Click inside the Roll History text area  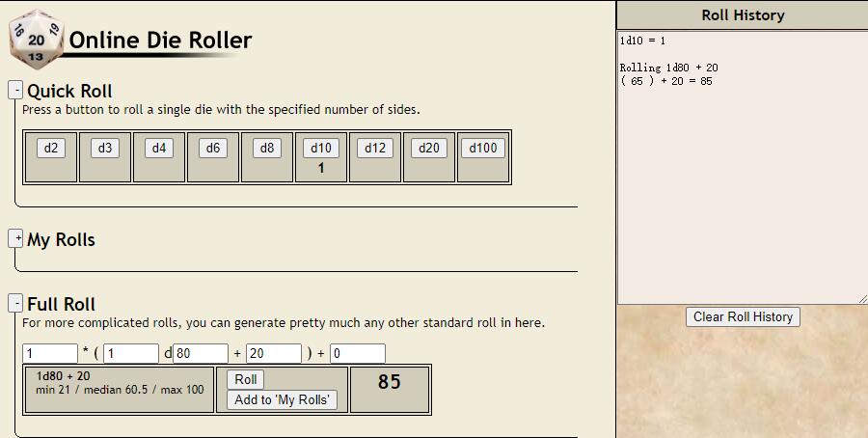click(742, 167)
